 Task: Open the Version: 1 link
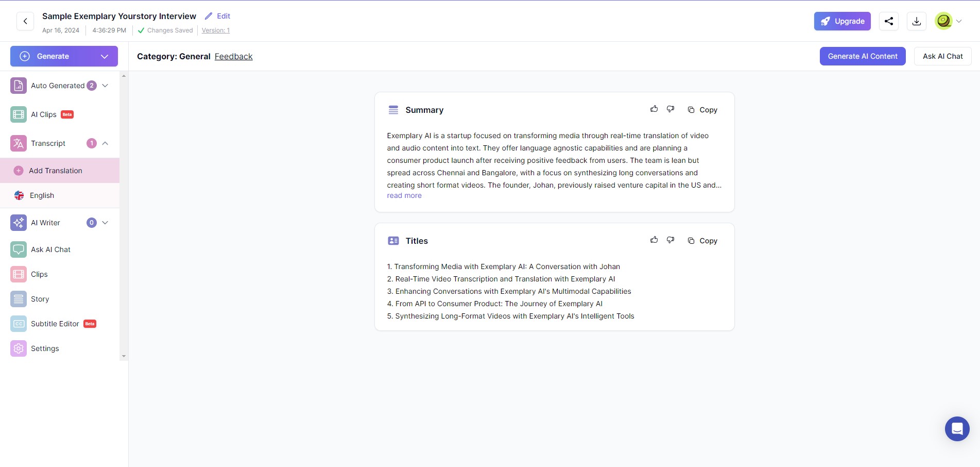(216, 30)
